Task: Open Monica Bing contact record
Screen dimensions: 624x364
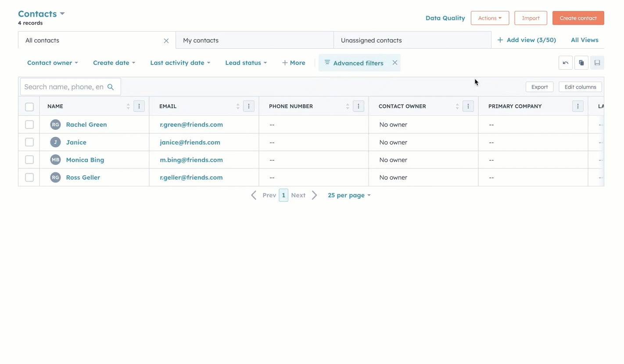Action: coord(85,160)
